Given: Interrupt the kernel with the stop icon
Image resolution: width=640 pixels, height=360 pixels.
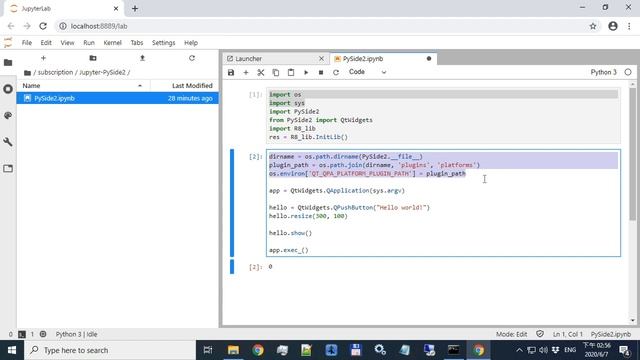Looking at the screenshot, I should tap(321, 72).
